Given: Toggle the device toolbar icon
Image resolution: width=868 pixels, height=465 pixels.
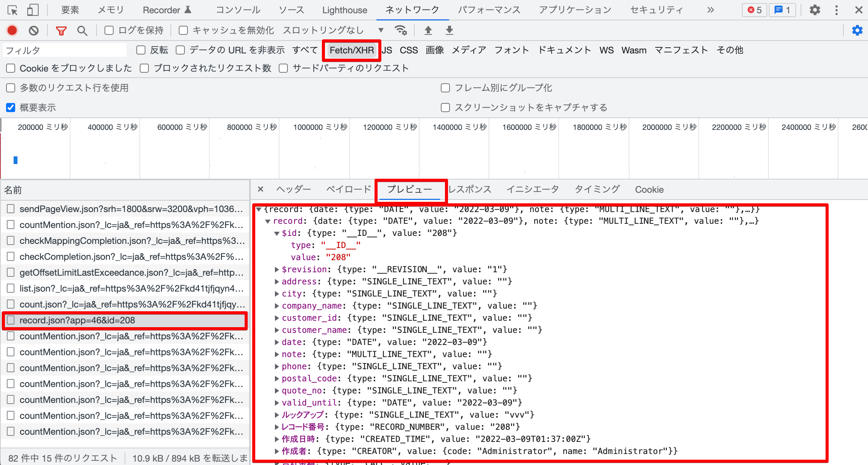Looking at the screenshot, I should click(x=33, y=10).
